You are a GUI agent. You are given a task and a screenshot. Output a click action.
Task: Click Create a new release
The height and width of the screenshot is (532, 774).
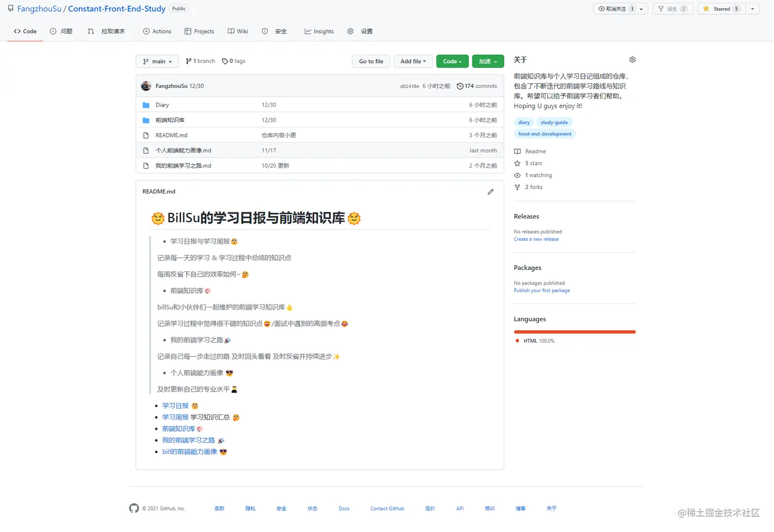click(x=536, y=239)
